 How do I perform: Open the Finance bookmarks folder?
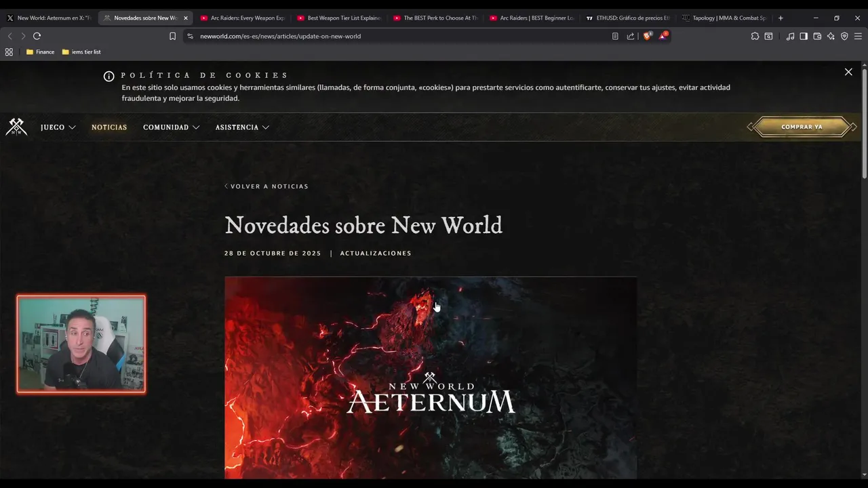(x=40, y=52)
